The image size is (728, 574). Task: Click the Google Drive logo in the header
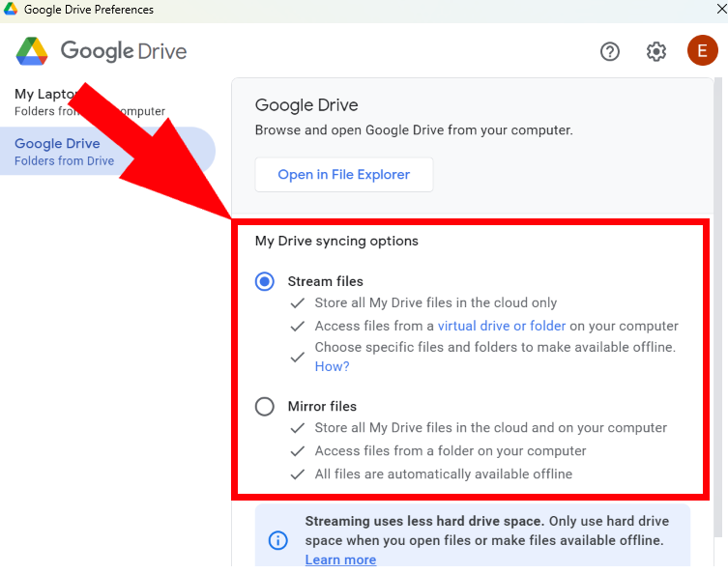(x=101, y=51)
